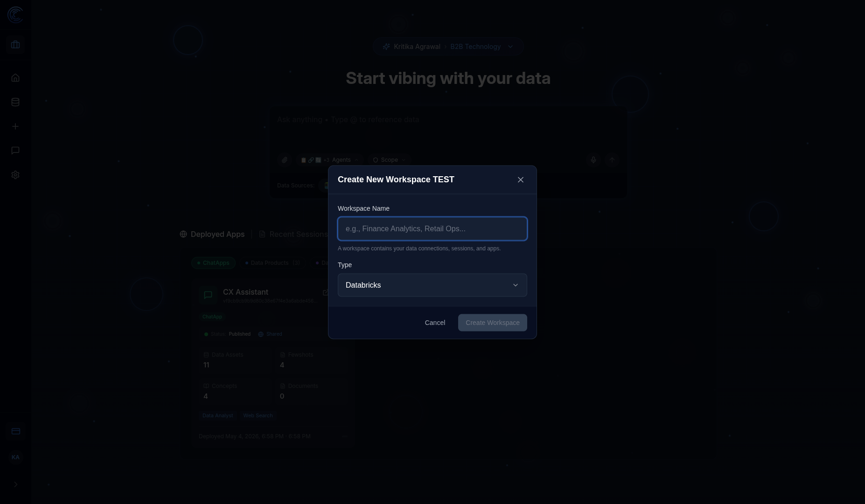865x504 pixels.
Task: Open the chat sessions icon in the sidebar
Action: click(x=15, y=151)
